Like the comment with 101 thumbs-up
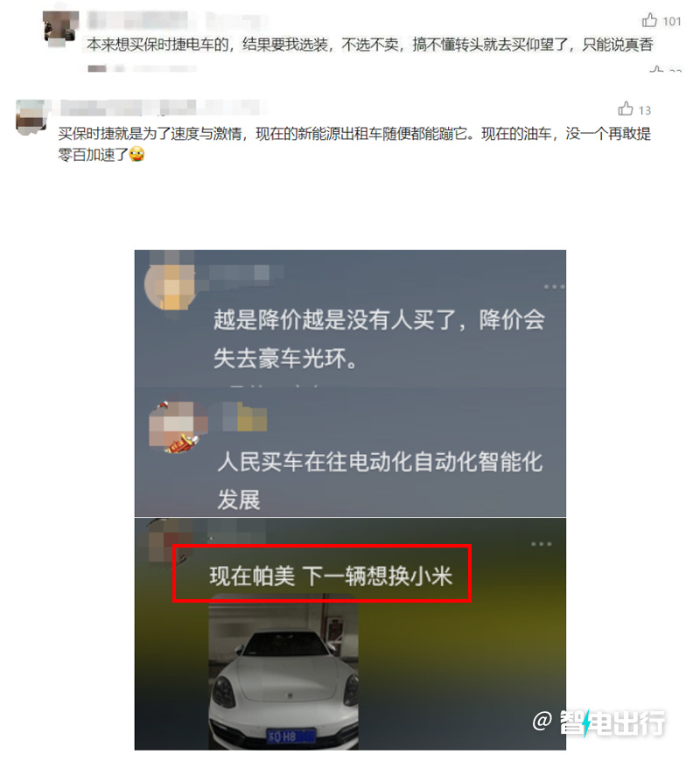Screen dimensions: 700x761 click(649, 20)
